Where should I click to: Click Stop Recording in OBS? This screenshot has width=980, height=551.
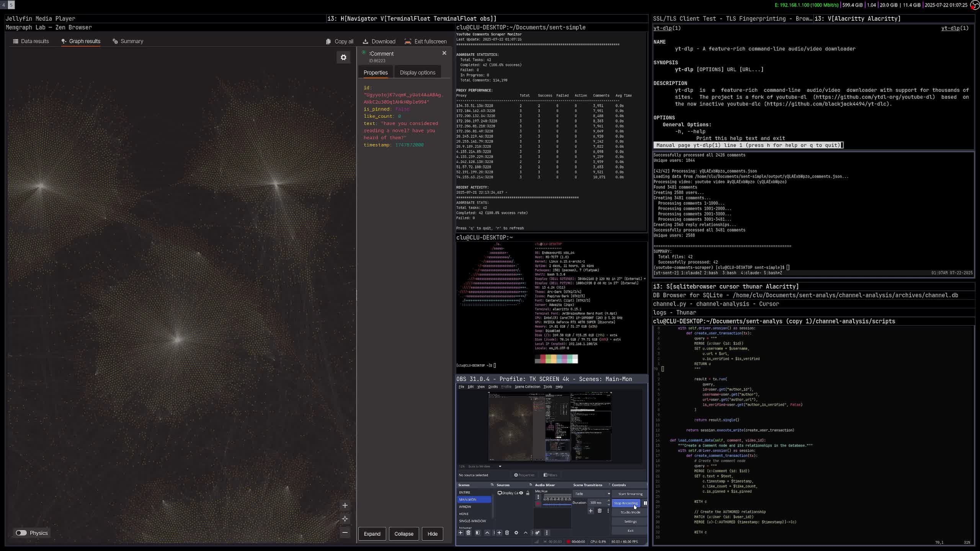coord(626,503)
